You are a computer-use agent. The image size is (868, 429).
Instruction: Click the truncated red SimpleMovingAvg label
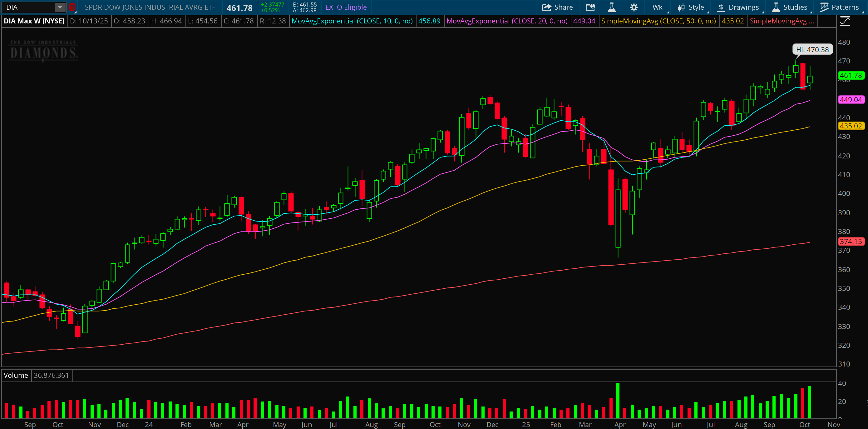(782, 21)
